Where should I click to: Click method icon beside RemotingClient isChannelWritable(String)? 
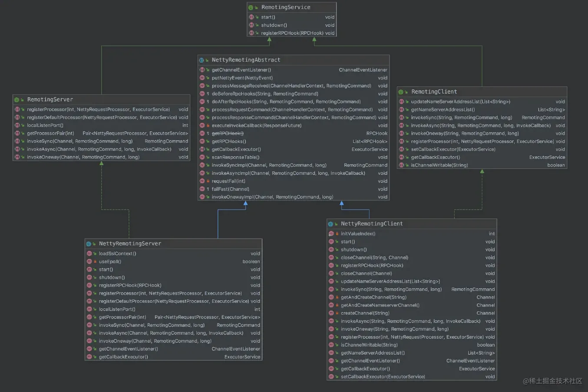tap(402, 165)
